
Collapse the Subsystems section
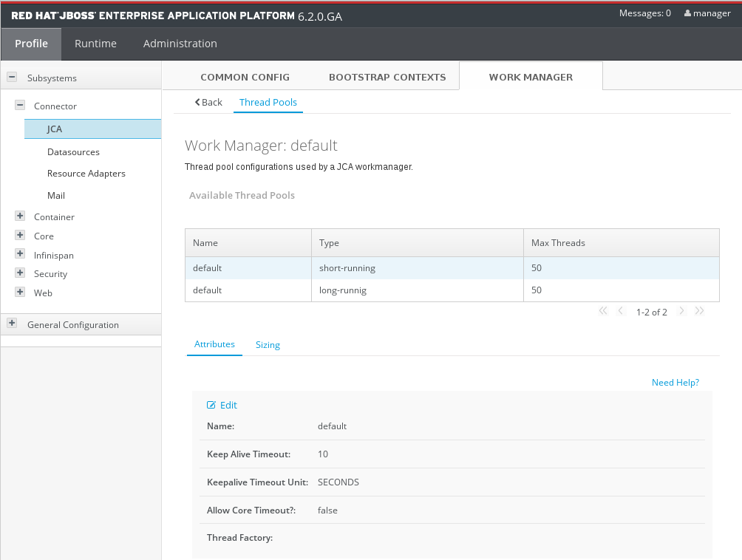12,77
